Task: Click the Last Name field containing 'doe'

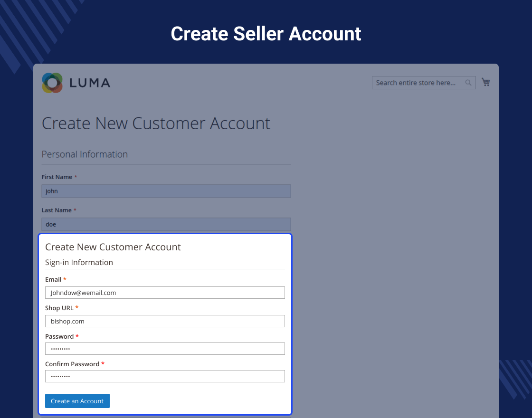Action: 166,224
